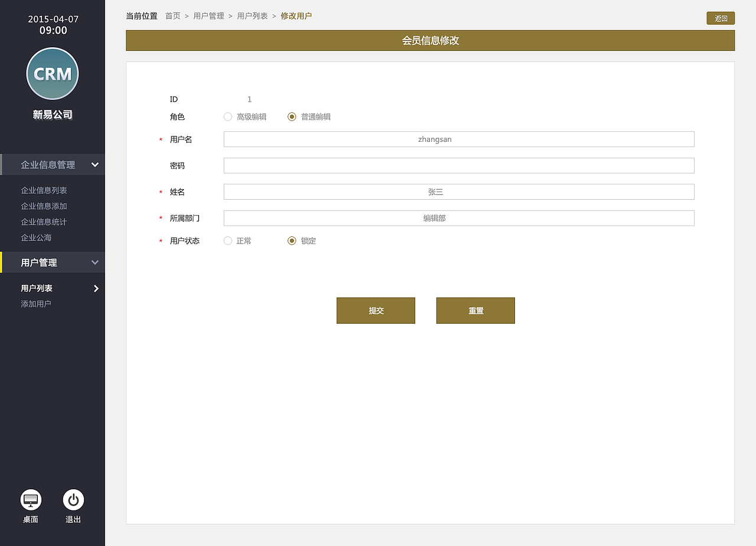Go to 企业公海 in the sidebar

pos(35,237)
